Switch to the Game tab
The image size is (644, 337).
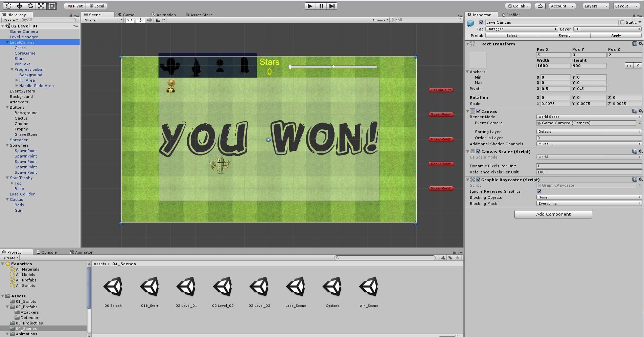click(126, 15)
